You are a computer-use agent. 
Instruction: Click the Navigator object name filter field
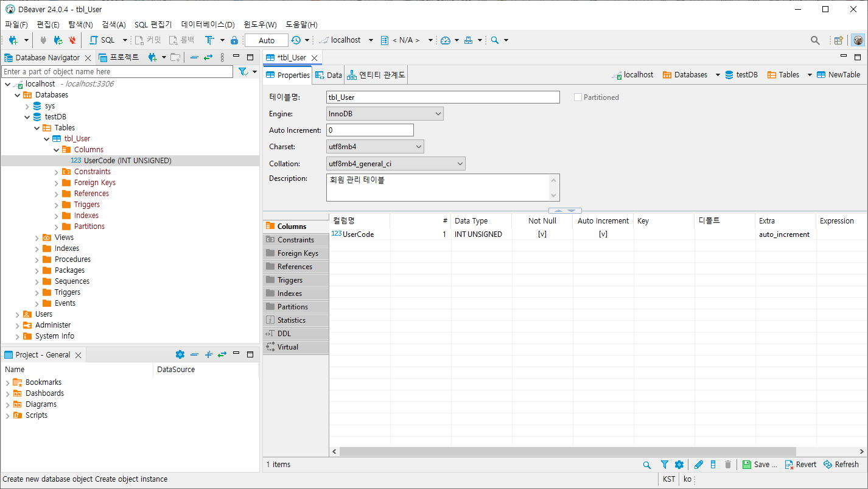(x=117, y=72)
